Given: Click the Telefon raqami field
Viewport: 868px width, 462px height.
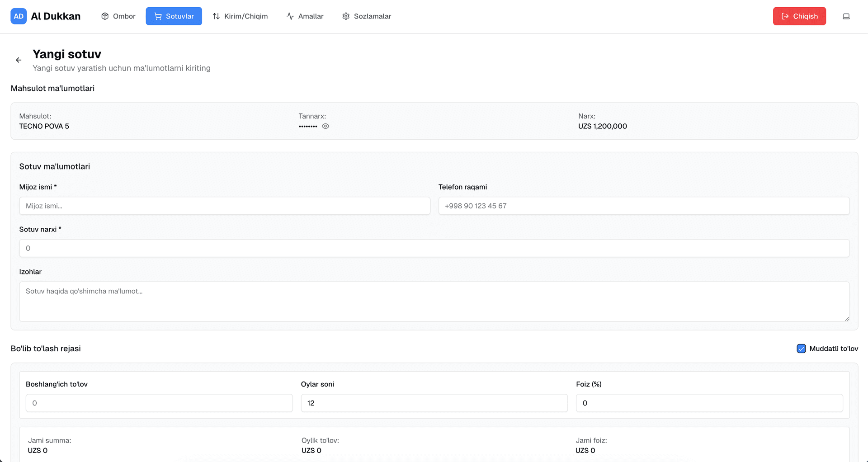Looking at the screenshot, I should (x=643, y=206).
